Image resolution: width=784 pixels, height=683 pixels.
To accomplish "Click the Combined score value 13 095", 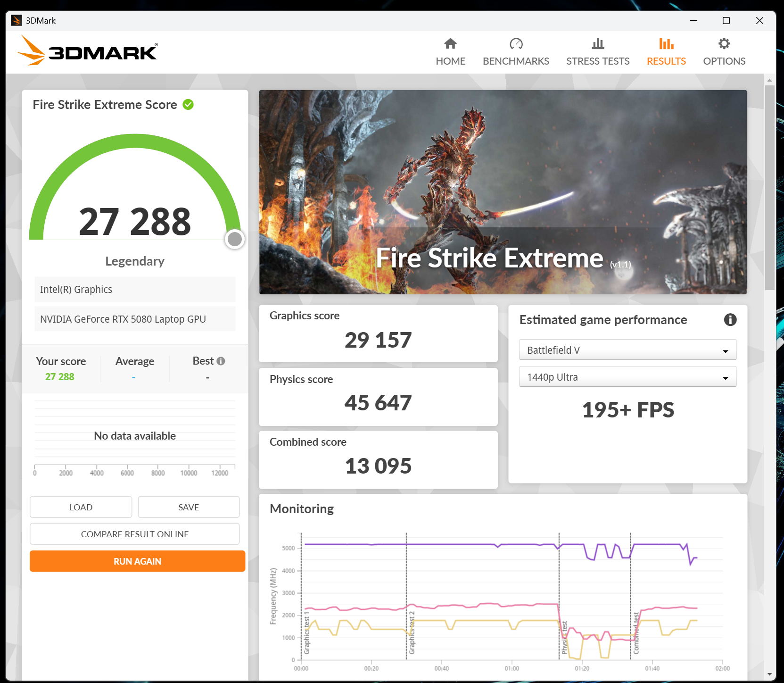I will [x=378, y=466].
